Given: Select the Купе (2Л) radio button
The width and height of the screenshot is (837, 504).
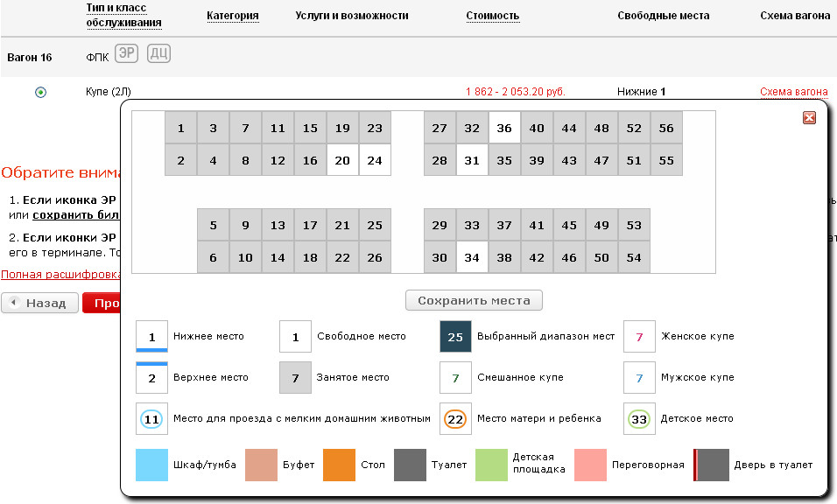Looking at the screenshot, I should (x=40, y=92).
